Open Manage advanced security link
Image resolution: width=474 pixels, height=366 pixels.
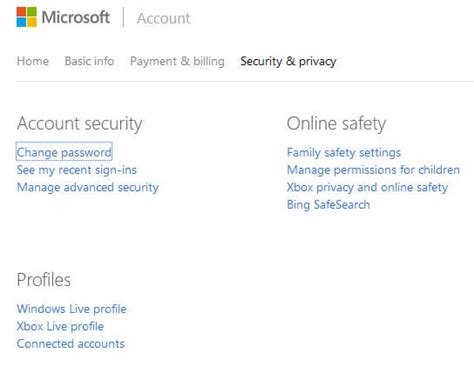(88, 187)
